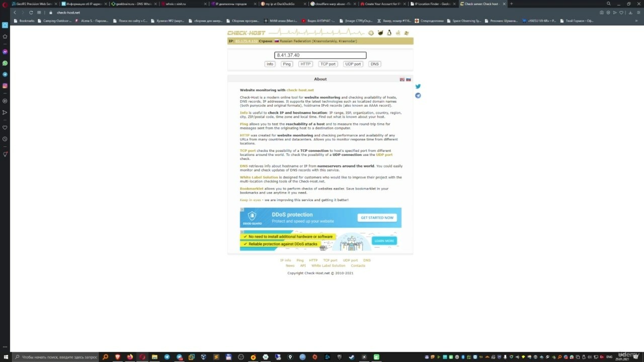Click the DNS check button
The height and width of the screenshot is (362, 644).
pyautogui.click(x=374, y=64)
